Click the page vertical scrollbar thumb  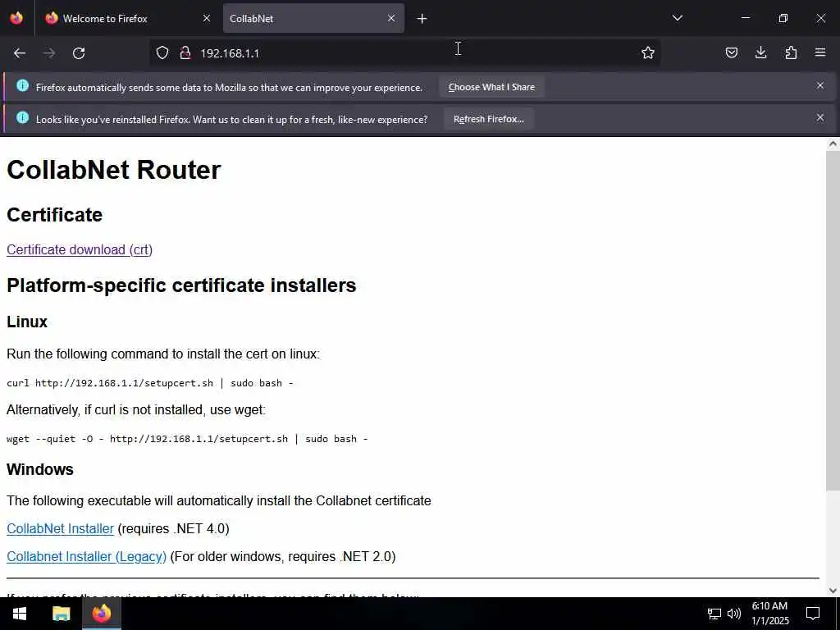coord(833,320)
